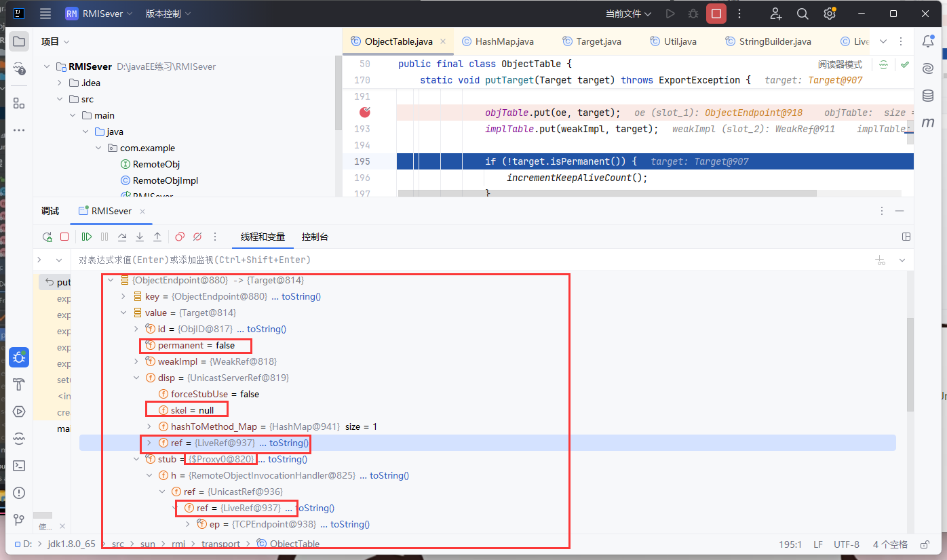Click the Step Out debug icon

coord(157,237)
